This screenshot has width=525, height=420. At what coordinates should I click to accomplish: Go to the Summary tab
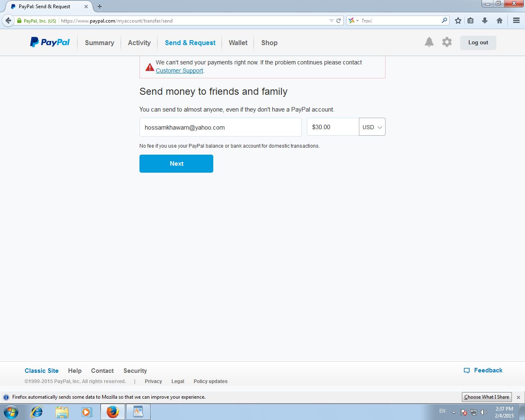tap(99, 43)
